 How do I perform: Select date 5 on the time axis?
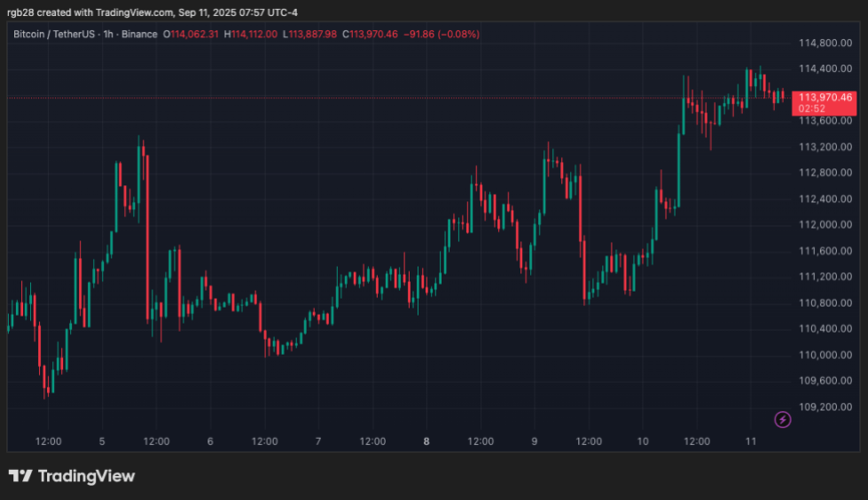pos(102,441)
